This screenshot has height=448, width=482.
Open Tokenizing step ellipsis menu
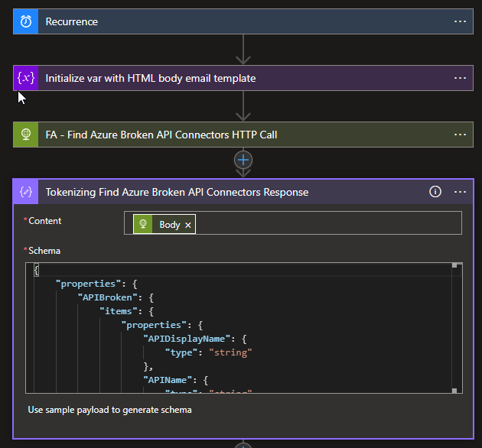(x=460, y=192)
